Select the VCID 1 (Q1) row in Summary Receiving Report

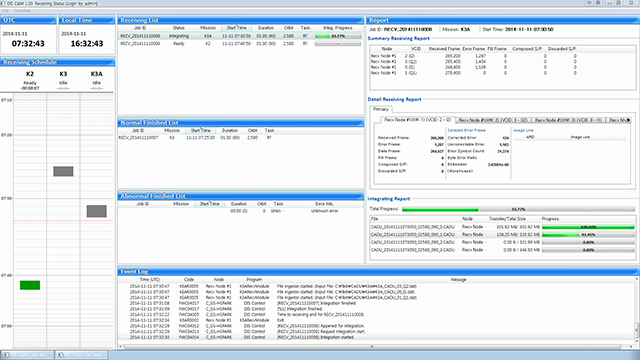502,73
